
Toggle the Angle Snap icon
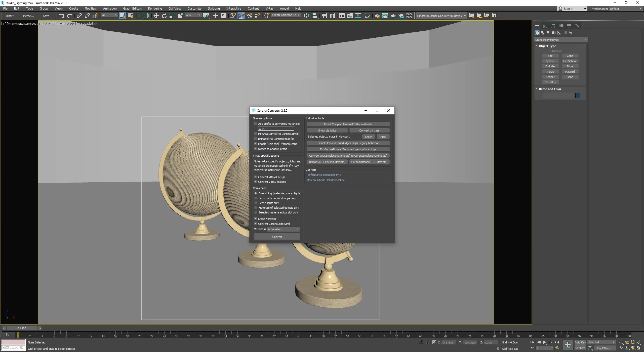(x=241, y=16)
